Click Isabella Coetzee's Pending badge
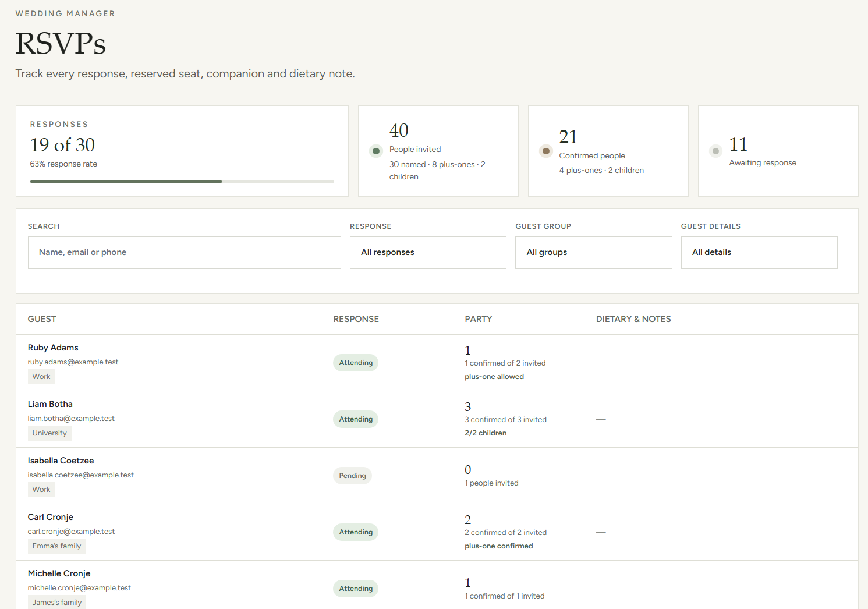 pos(352,476)
